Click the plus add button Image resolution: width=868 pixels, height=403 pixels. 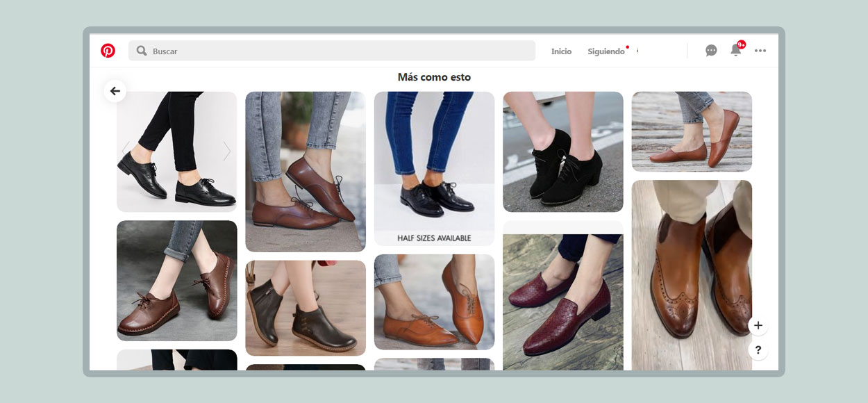758,325
